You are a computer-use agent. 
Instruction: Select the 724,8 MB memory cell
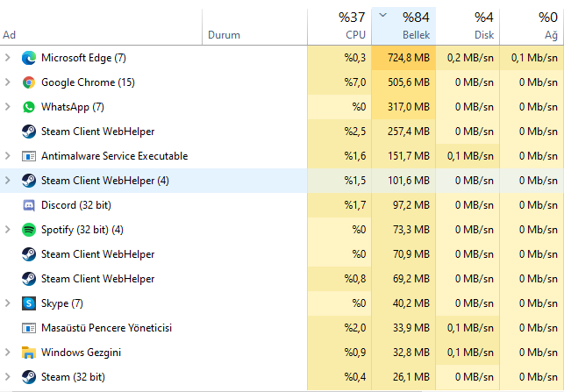(x=403, y=58)
